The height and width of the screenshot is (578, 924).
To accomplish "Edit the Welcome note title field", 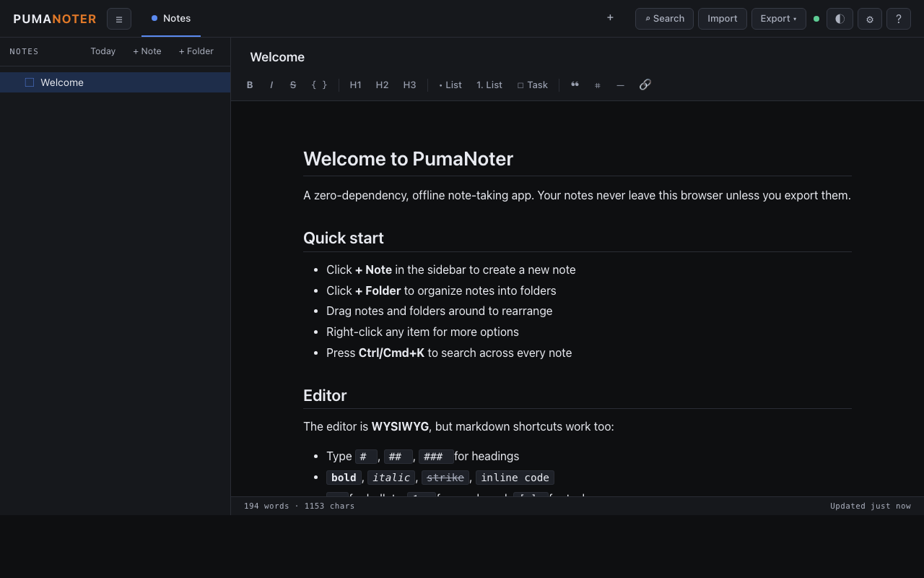I will (x=577, y=57).
